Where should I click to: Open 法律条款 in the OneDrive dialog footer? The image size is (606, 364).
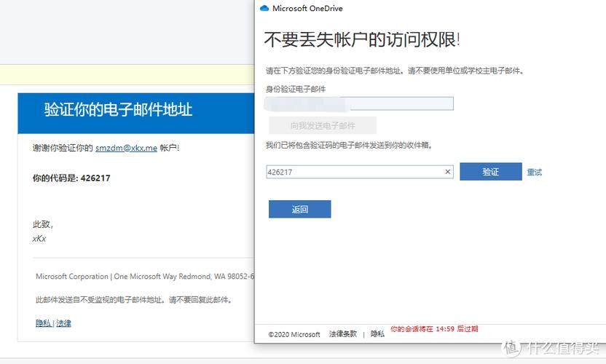click(x=343, y=334)
